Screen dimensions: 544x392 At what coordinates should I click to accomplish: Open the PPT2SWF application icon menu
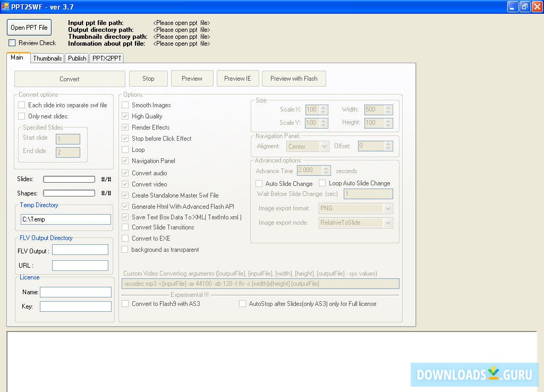[5, 6]
